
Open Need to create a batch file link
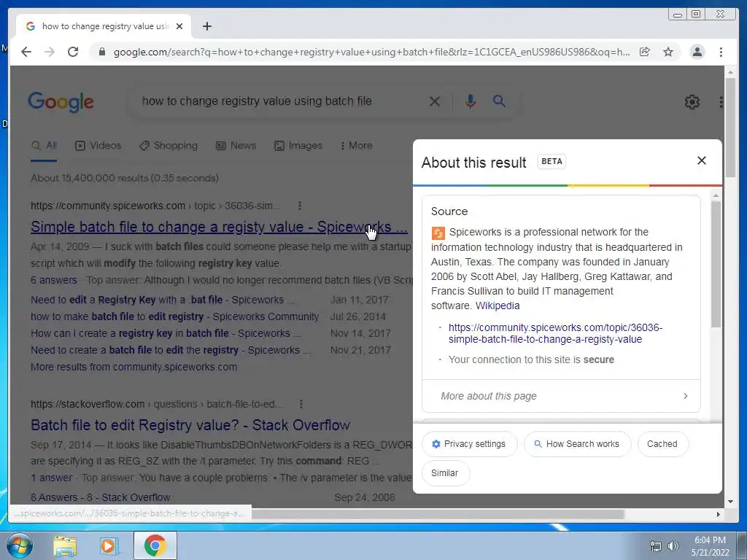coord(171,350)
